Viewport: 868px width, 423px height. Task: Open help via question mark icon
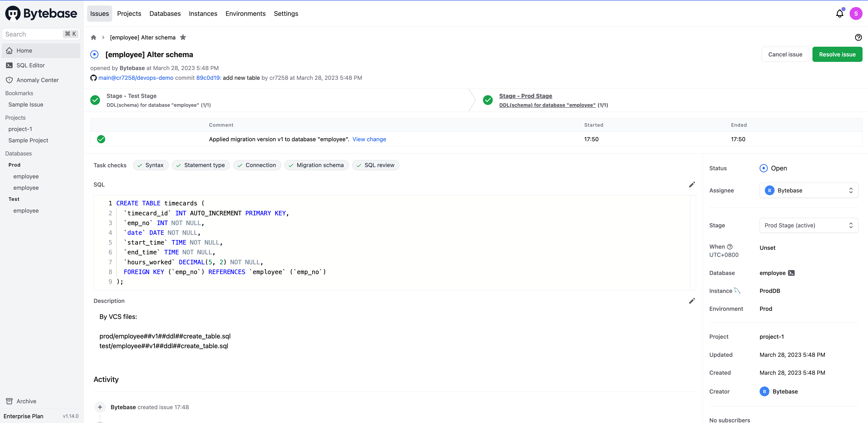[858, 37]
